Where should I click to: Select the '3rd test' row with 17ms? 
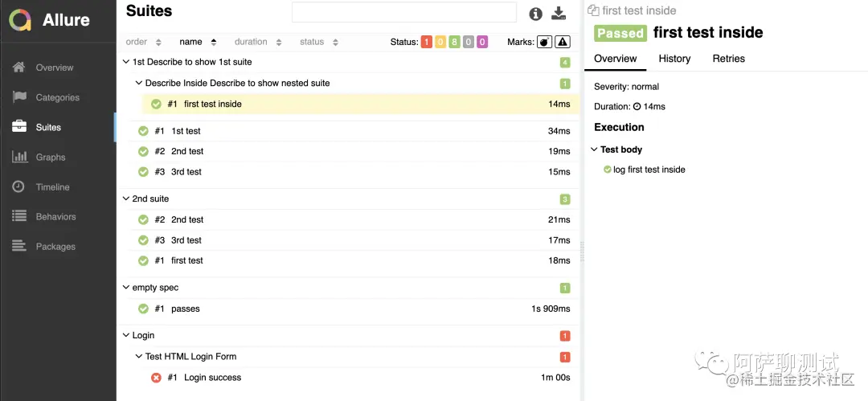pyautogui.click(x=354, y=240)
